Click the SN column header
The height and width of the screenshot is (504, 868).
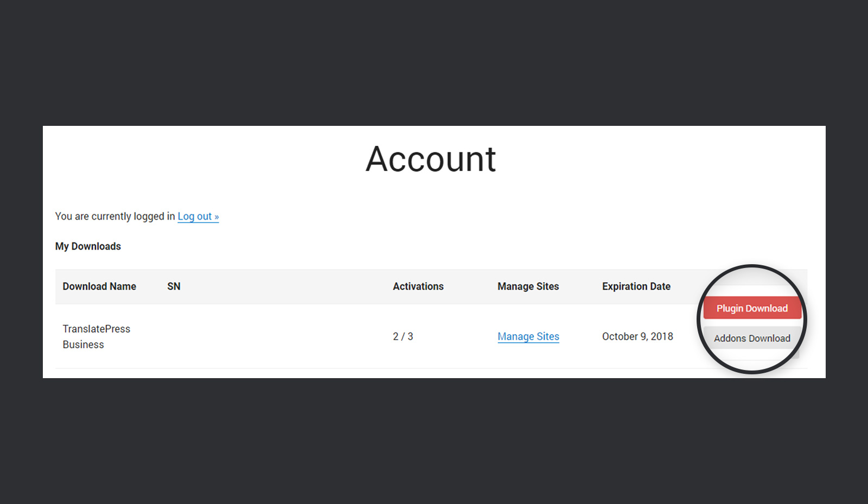(x=174, y=286)
